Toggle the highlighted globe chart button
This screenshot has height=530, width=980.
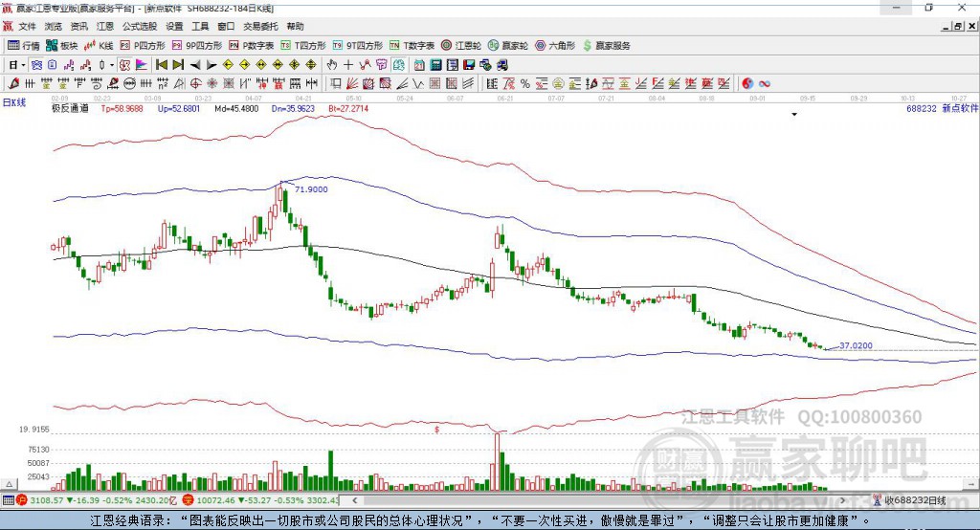coord(36,65)
